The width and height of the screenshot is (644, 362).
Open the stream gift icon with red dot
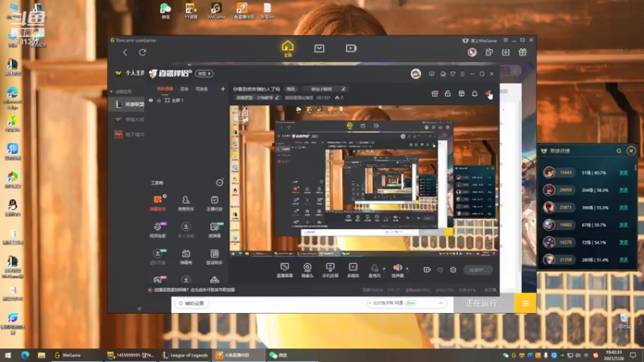tap(435, 94)
